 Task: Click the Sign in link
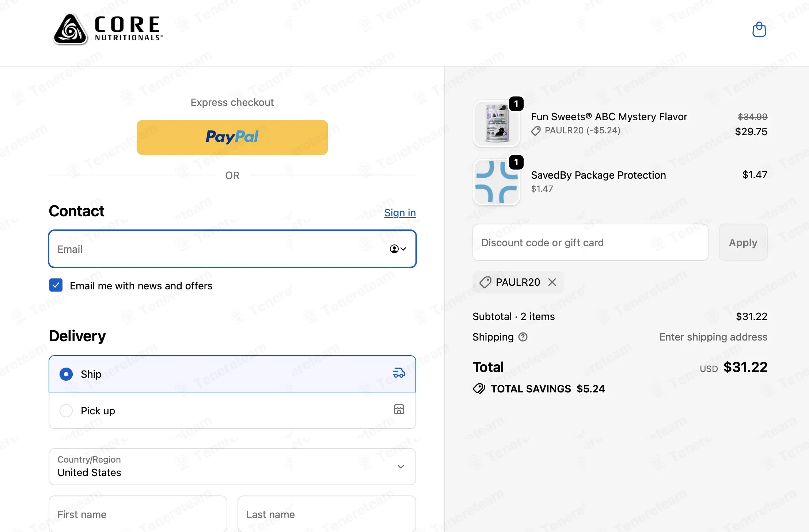pos(400,213)
